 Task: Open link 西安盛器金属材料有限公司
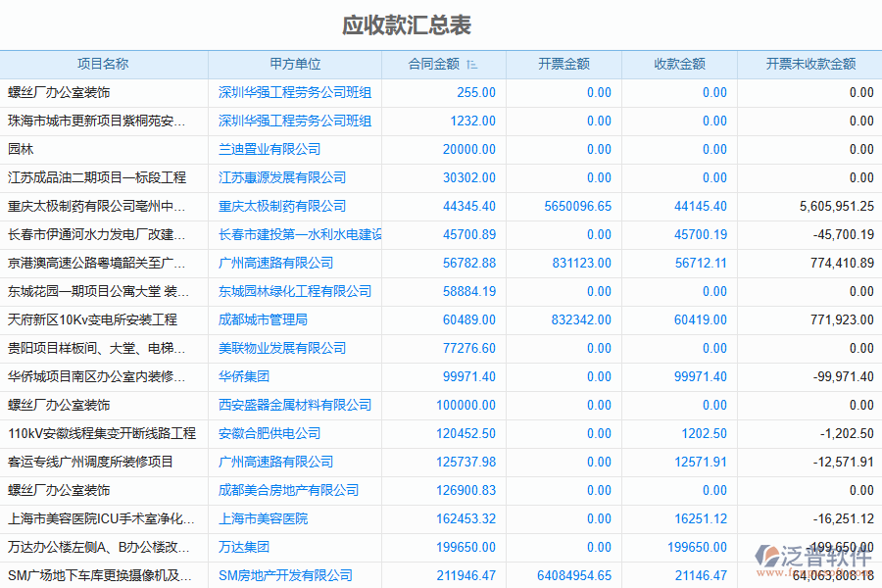pos(295,405)
